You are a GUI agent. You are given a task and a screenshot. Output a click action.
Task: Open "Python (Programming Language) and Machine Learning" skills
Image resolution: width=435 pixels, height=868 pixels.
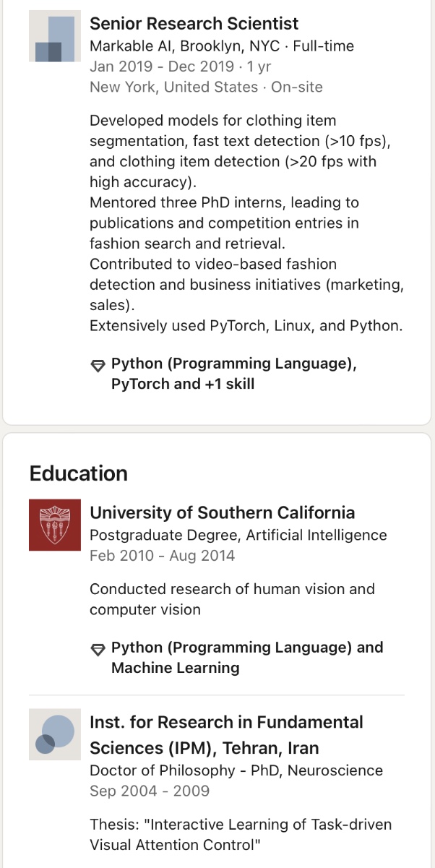[x=246, y=658]
